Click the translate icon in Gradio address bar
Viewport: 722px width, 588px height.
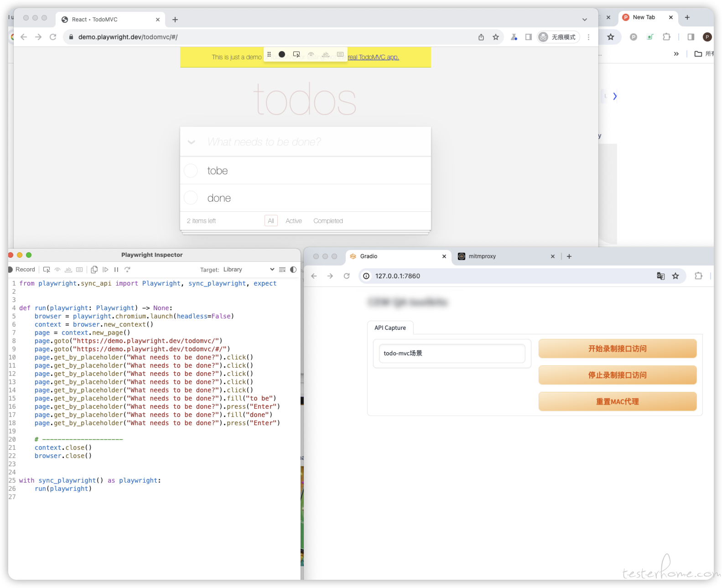pos(661,276)
